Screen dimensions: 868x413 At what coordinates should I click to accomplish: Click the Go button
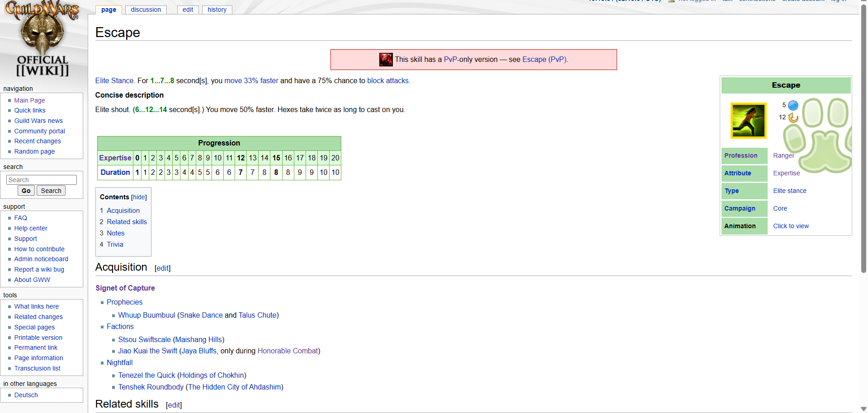click(x=26, y=191)
